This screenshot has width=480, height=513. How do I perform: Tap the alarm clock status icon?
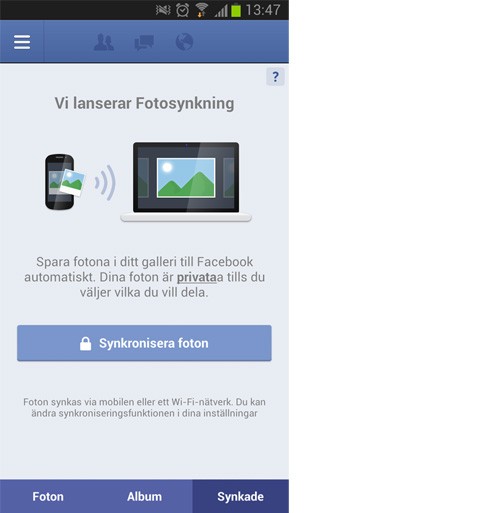point(183,10)
